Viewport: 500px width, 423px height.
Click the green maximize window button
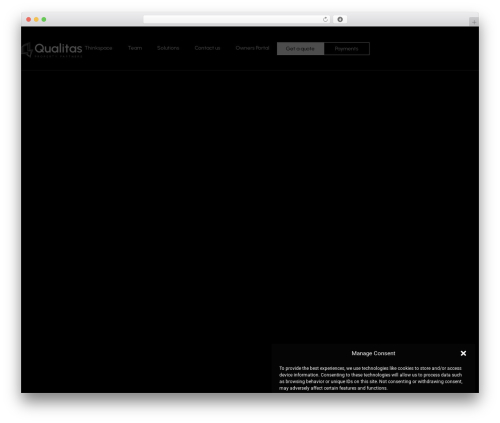point(44,19)
